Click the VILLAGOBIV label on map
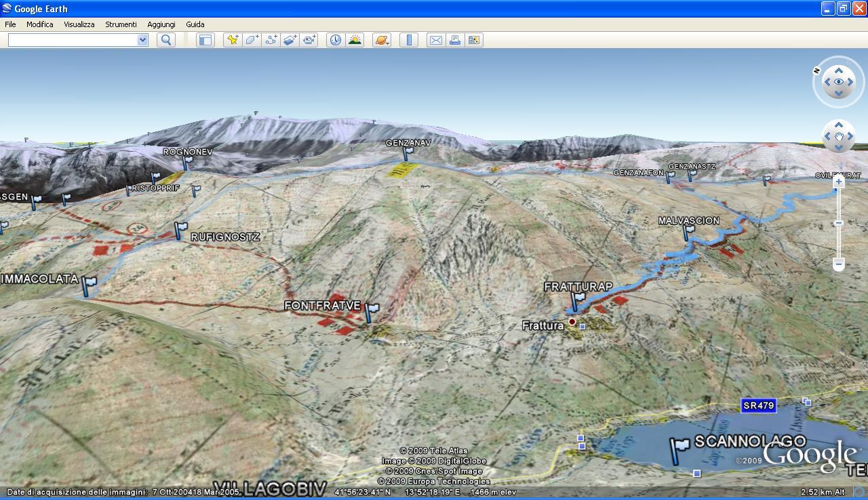 pos(269,488)
